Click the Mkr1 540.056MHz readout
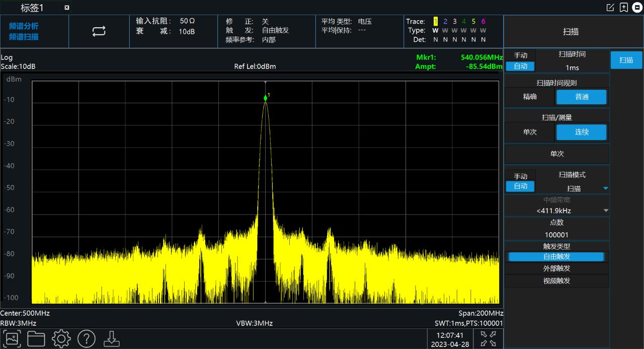Image resolution: width=644 pixels, height=349 pixels. click(x=459, y=57)
